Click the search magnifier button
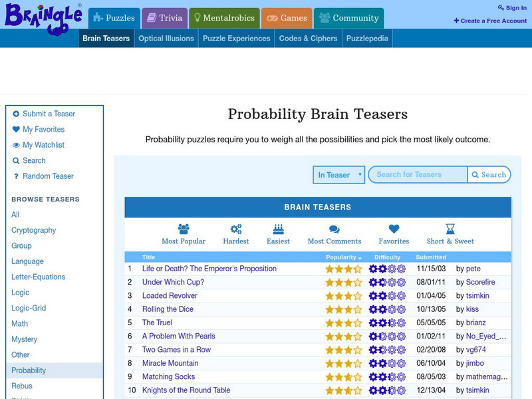The image size is (532, 399). pos(489,175)
